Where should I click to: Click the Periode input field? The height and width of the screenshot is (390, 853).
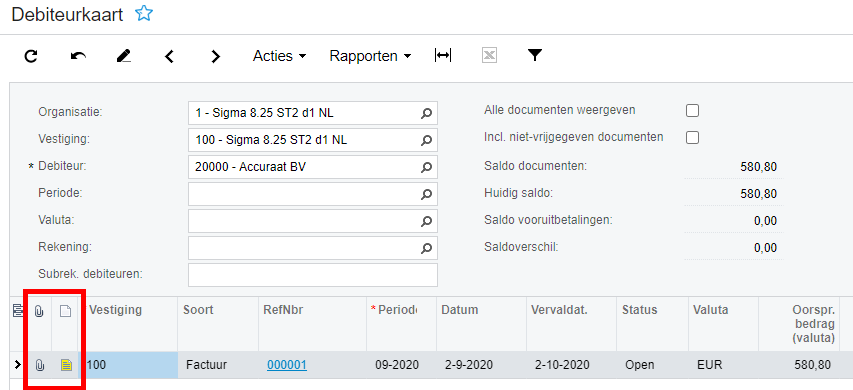click(x=313, y=194)
